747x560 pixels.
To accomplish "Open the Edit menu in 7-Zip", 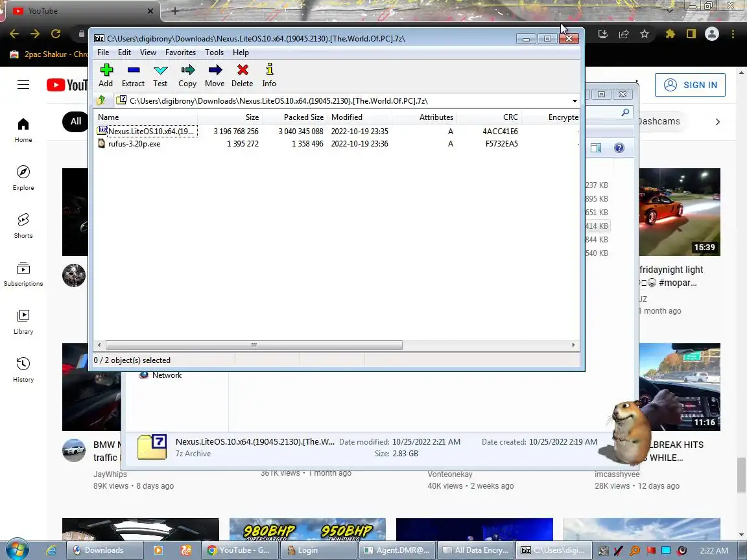I will point(124,52).
